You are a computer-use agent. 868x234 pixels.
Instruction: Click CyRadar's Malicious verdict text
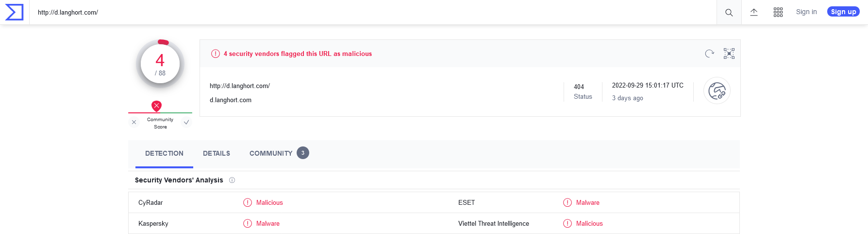point(269,203)
